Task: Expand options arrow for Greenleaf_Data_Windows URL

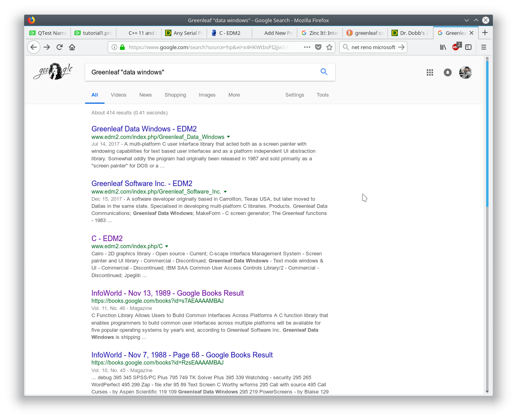Action: point(228,137)
